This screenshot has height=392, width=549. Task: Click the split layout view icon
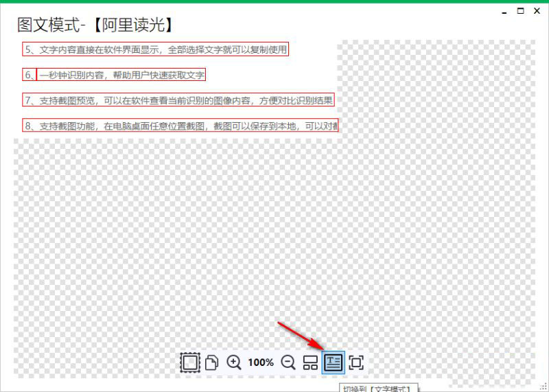[310, 362]
